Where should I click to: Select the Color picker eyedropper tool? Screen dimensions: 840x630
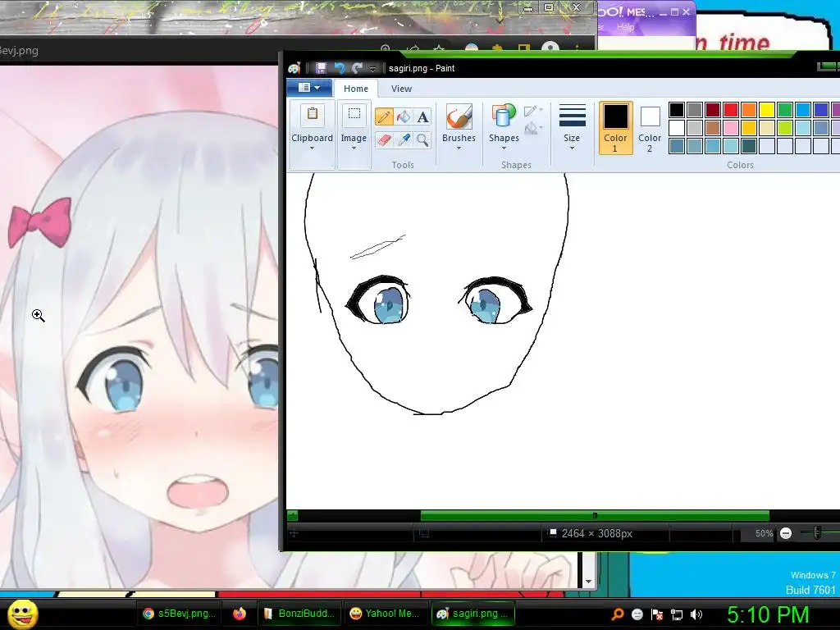[x=404, y=139]
